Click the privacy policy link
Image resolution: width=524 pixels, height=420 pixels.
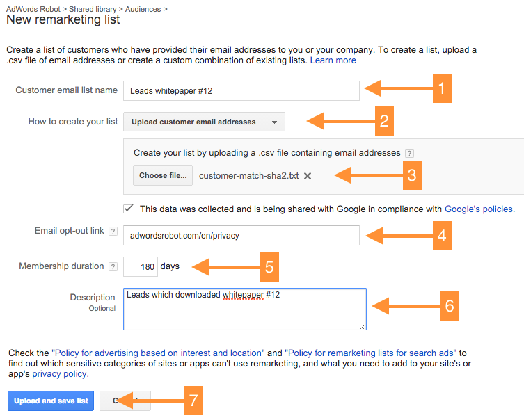point(59,374)
